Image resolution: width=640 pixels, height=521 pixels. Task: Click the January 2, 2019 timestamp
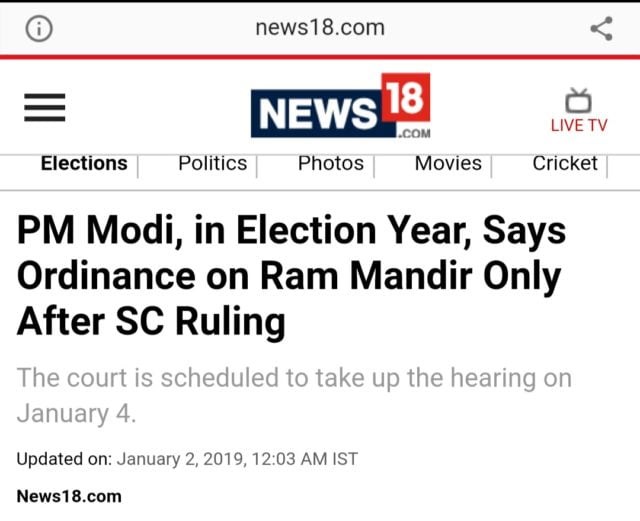pyautogui.click(x=237, y=460)
